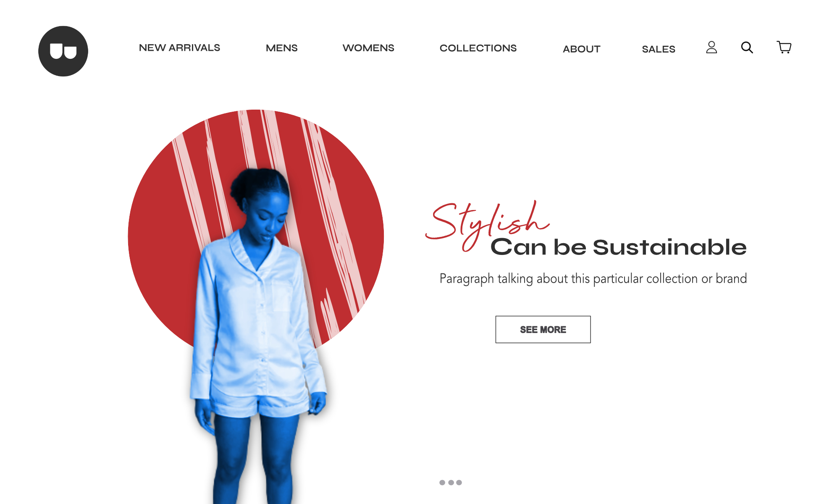Visit the ABOUT page link
The height and width of the screenshot is (504, 840).
pyautogui.click(x=581, y=49)
